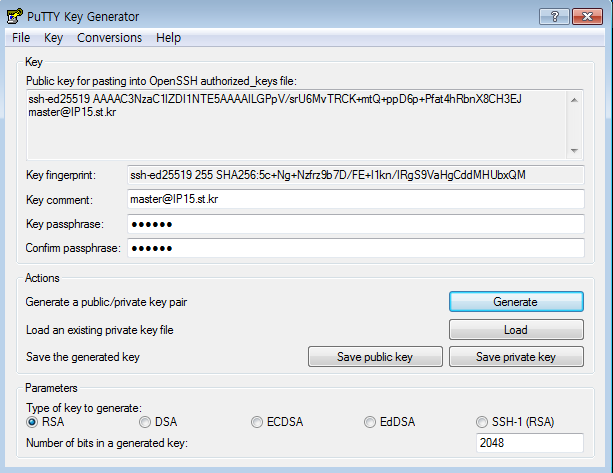Click the Key fingerprint field
This screenshot has width=613, height=473.
click(x=356, y=175)
